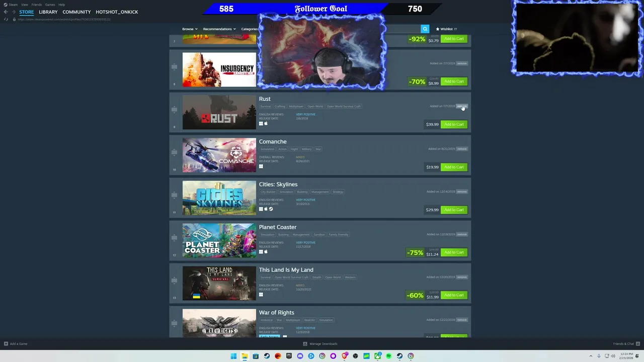
Task: Reload the page with the refresh icon
Action: [6, 19]
